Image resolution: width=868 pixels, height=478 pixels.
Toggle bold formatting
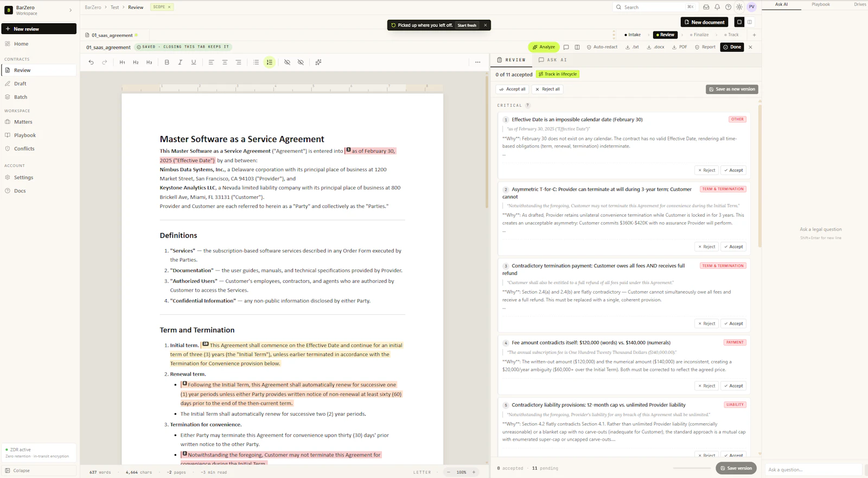tap(167, 62)
